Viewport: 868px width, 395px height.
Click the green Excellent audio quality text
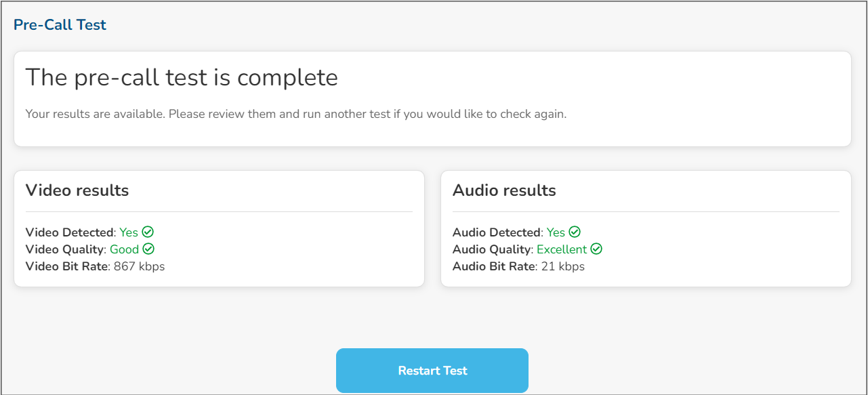tap(562, 249)
